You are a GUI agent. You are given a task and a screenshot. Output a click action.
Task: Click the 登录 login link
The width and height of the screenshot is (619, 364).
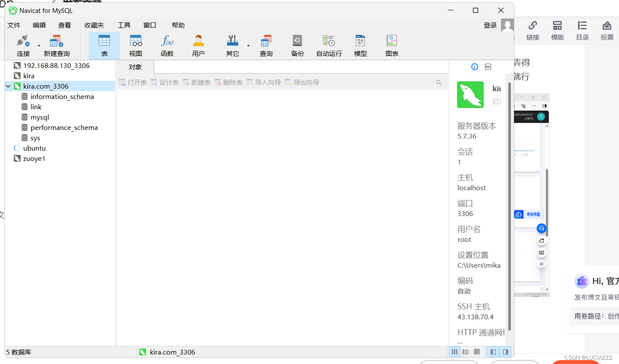click(490, 25)
